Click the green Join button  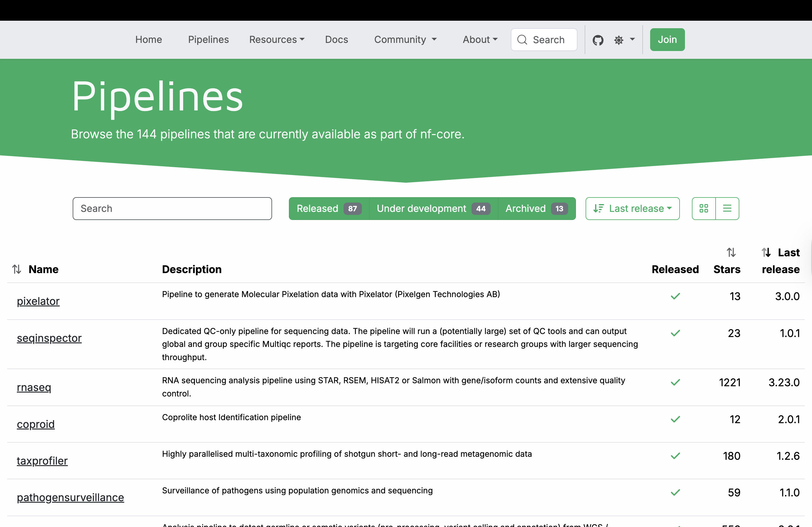(x=667, y=40)
